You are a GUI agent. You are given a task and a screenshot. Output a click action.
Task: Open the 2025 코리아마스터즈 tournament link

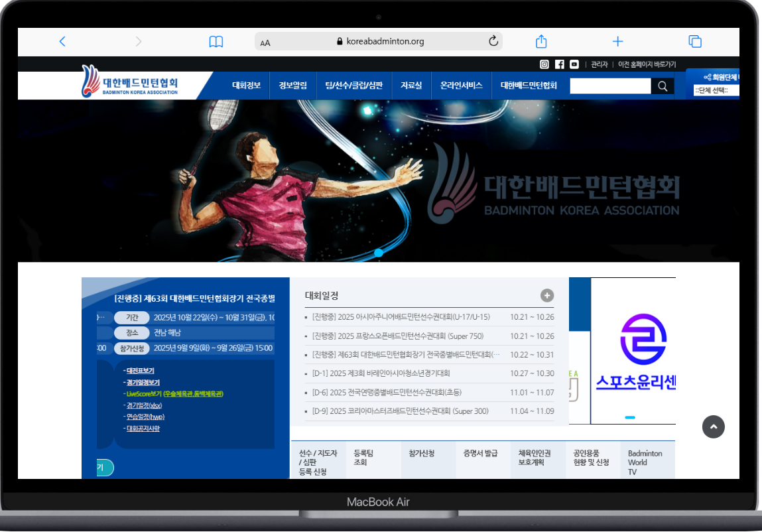(x=401, y=411)
